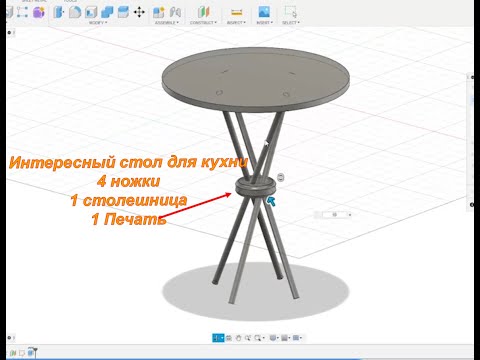Viewport: 480px width, 360px height.
Task: Click the Select window tool icon
Action: (x=290, y=12)
